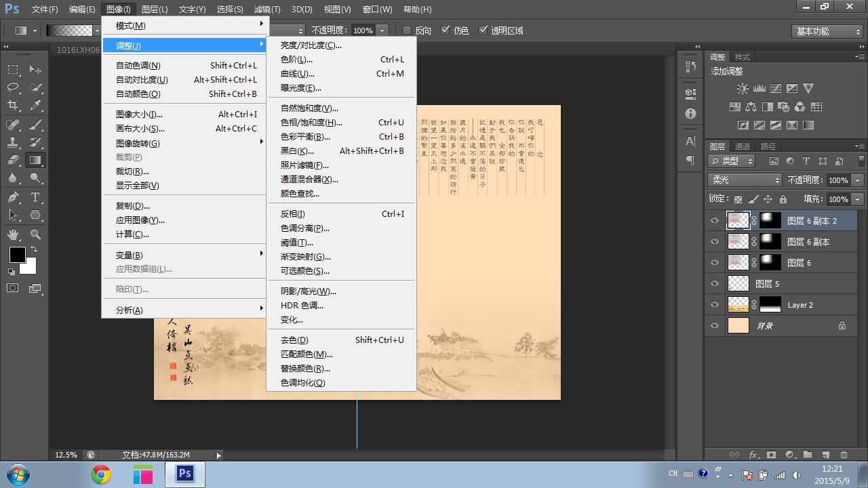Select the Eraser tool
Image resolution: width=868 pixels, height=488 pixels.
click(13, 161)
